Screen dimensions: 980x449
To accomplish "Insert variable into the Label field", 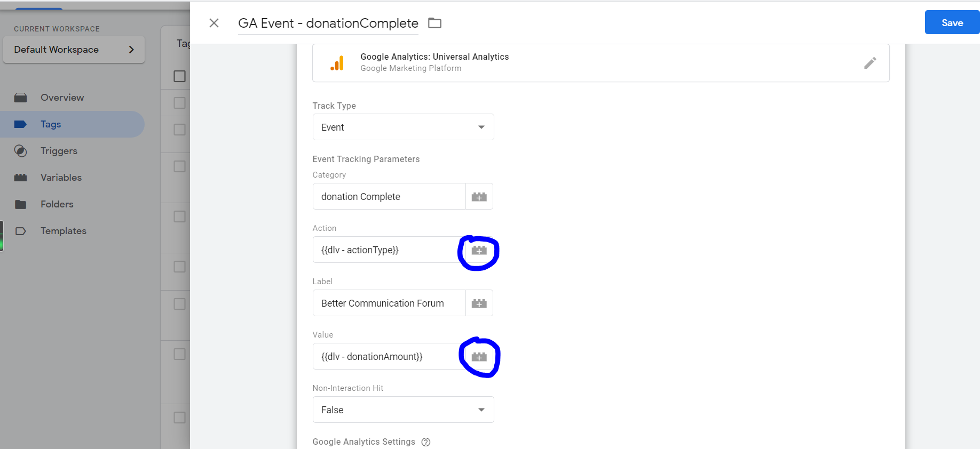I will pos(479,303).
